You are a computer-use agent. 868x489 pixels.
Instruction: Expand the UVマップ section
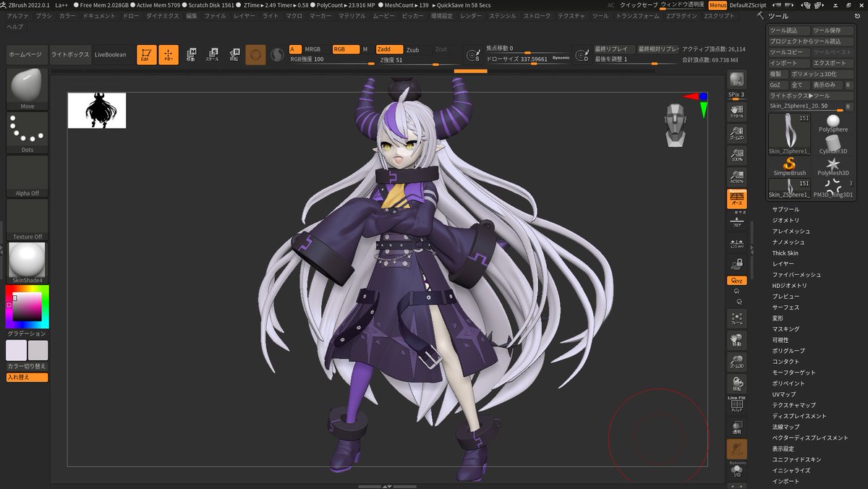pyautogui.click(x=784, y=394)
